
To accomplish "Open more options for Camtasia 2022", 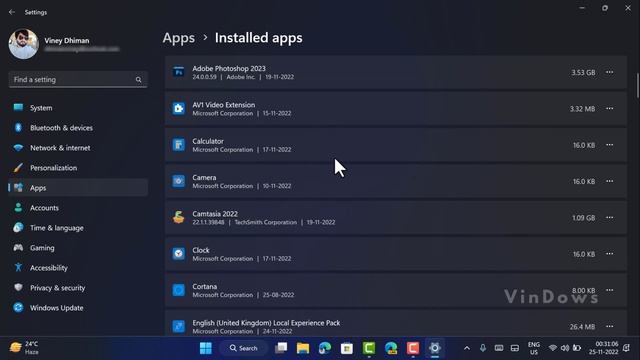I will (x=609, y=218).
